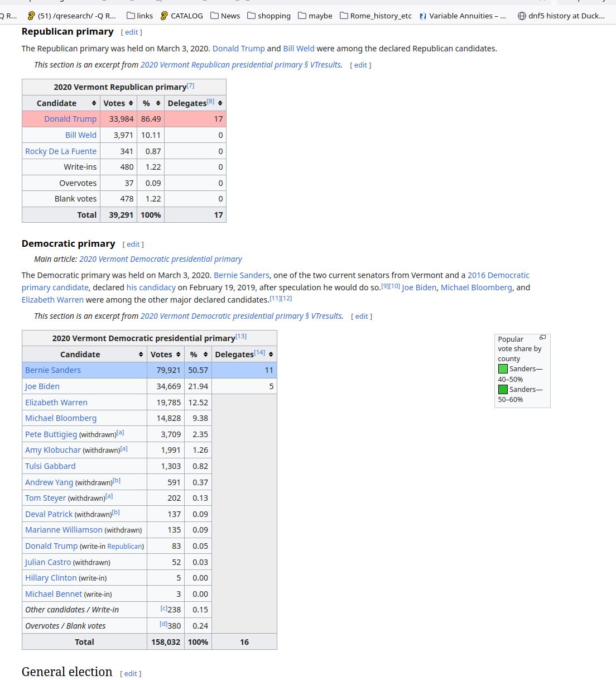Viewport: 616px width, 680px height.
Task: Enlarge the popular vote share map
Action: (x=542, y=338)
